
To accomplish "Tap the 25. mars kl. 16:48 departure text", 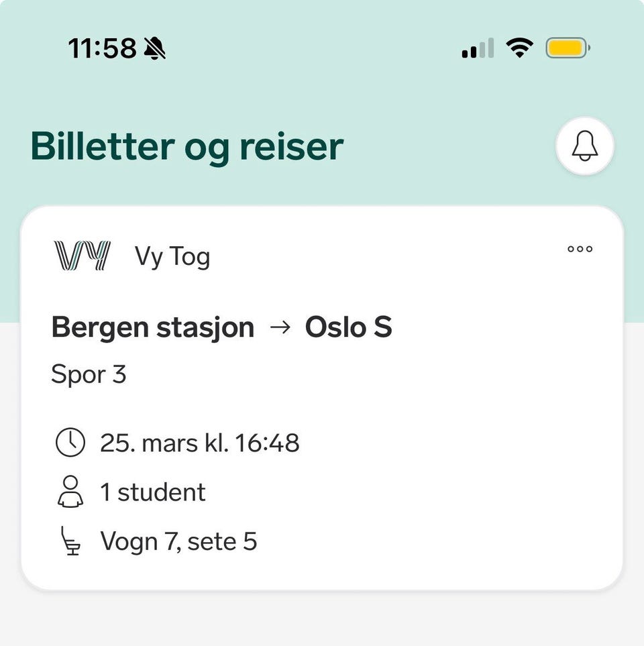I will pyautogui.click(x=200, y=443).
